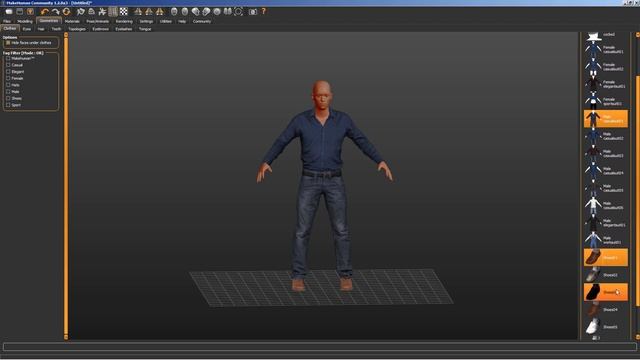640x360 pixels.
Task: Open the Materials tab
Action: click(x=72, y=21)
